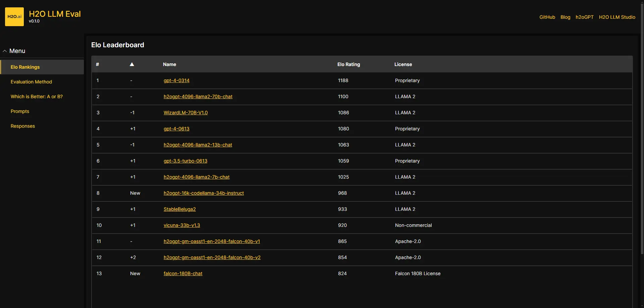Open the vicuna-33b-v1.3 link
Screen dimensions: 644x308
pyautogui.click(x=182, y=225)
